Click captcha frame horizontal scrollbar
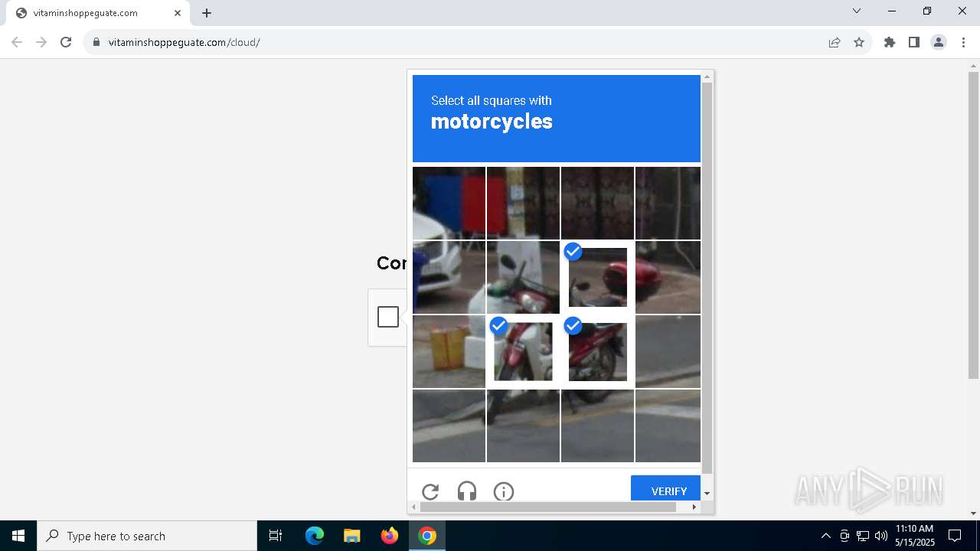Screen dimensions: 980x551 (x=548, y=507)
